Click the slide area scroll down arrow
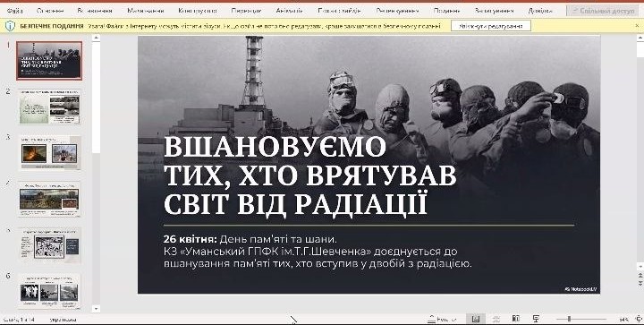The width and height of the screenshot is (644, 325). [x=640, y=267]
